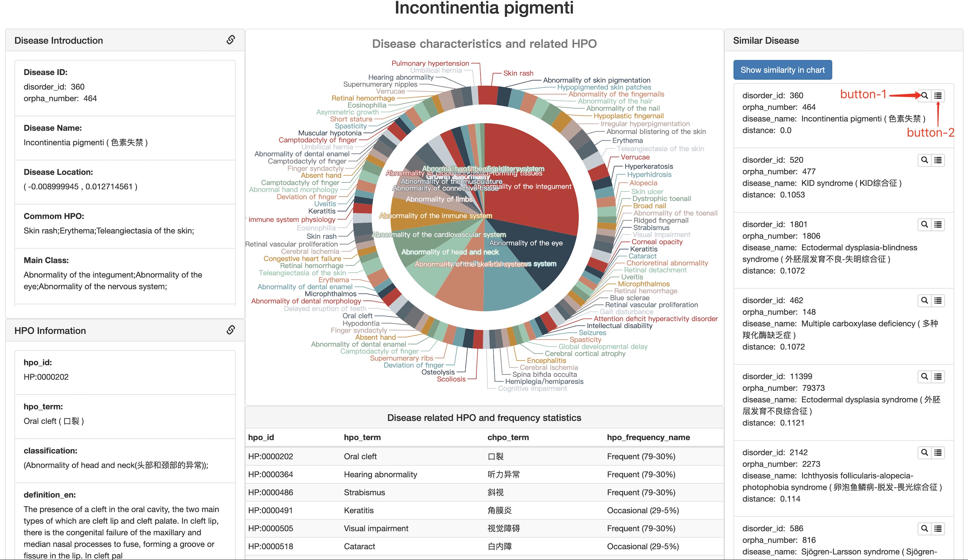Click Pulmonary hypertension chart label
The width and height of the screenshot is (968, 560).
[430, 63]
